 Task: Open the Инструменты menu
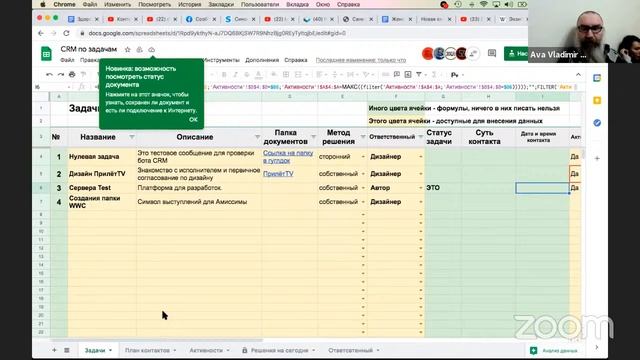click(x=222, y=60)
